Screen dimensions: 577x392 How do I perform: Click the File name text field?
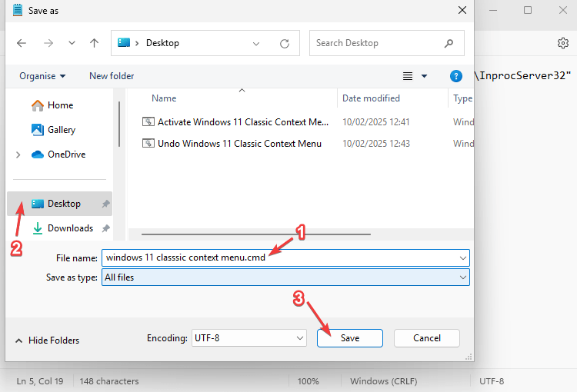tap(277, 257)
